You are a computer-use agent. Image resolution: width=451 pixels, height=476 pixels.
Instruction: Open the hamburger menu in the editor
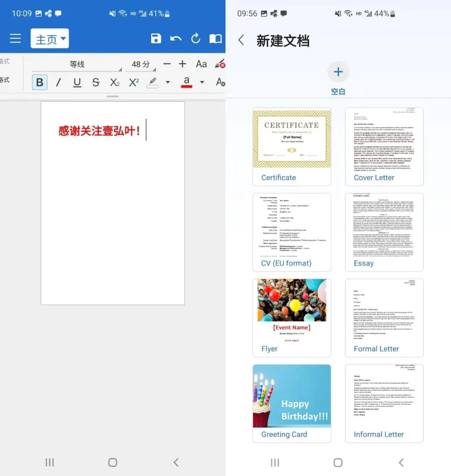pyautogui.click(x=15, y=38)
